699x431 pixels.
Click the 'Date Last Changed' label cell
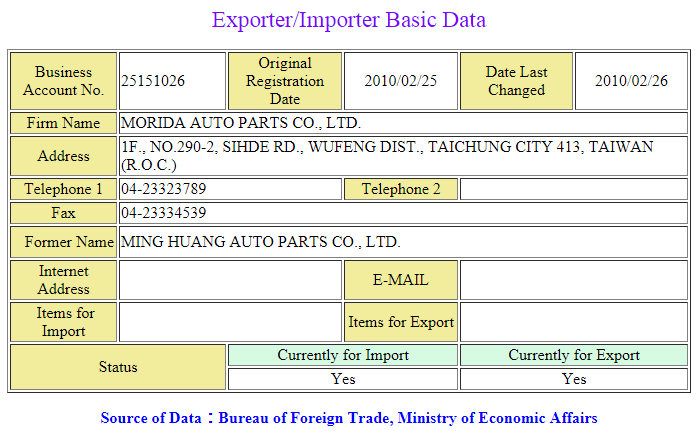[x=516, y=81]
